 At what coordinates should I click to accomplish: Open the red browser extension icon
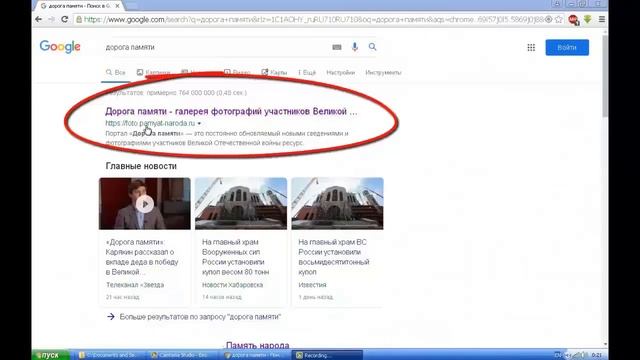[x=573, y=20]
